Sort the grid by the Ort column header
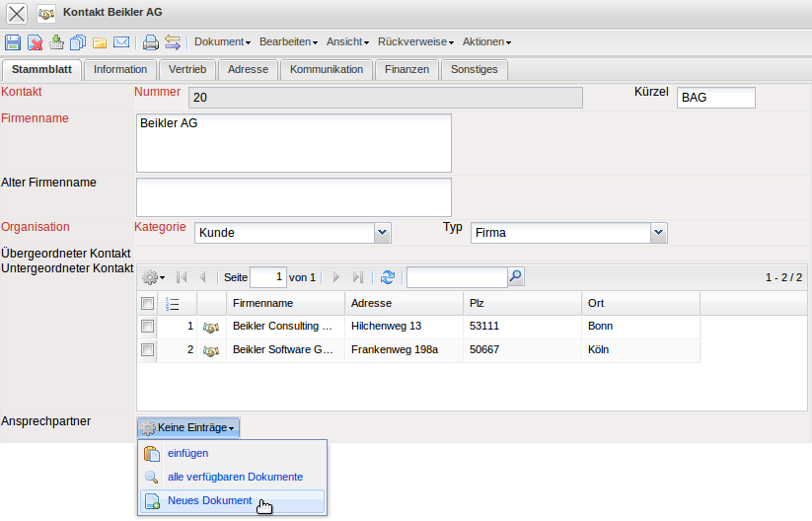This screenshot has height=521, width=812. click(x=641, y=303)
